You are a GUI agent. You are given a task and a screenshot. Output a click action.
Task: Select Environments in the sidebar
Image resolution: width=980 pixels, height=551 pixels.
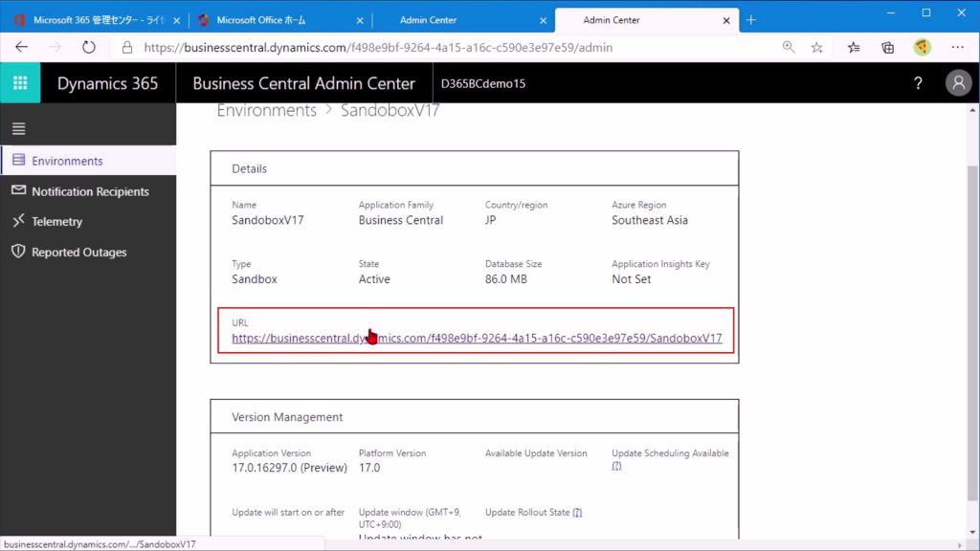[88, 161]
